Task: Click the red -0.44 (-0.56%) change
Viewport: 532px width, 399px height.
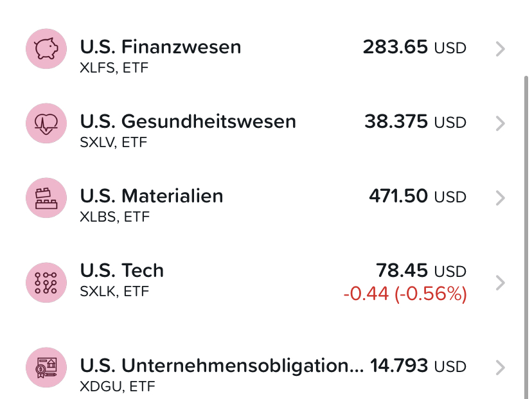Action: (405, 294)
